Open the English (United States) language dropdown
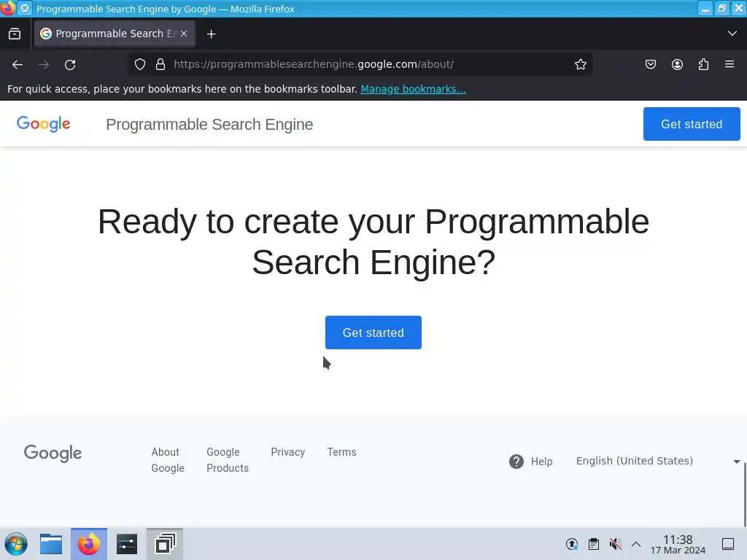This screenshot has height=560, width=747. pyautogui.click(x=657, y=461)
